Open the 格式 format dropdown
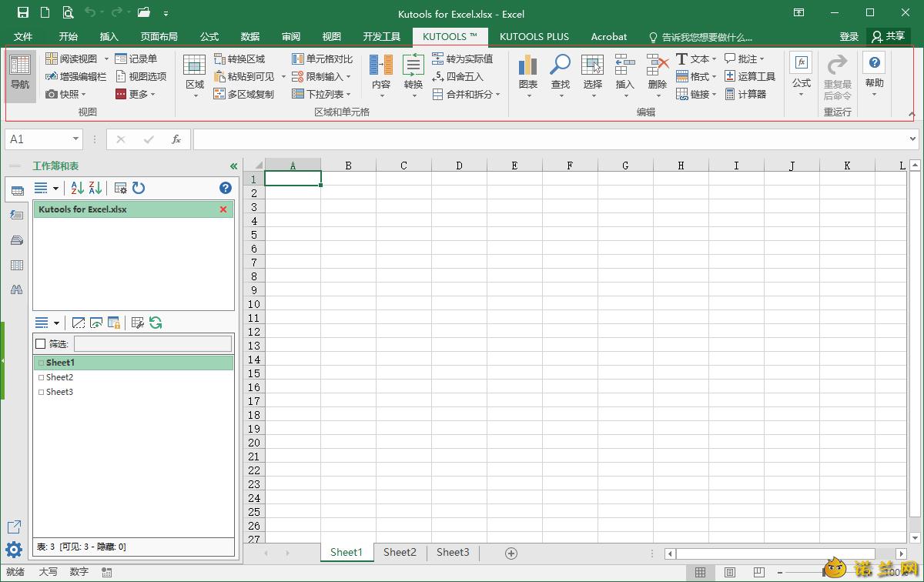 696,76
